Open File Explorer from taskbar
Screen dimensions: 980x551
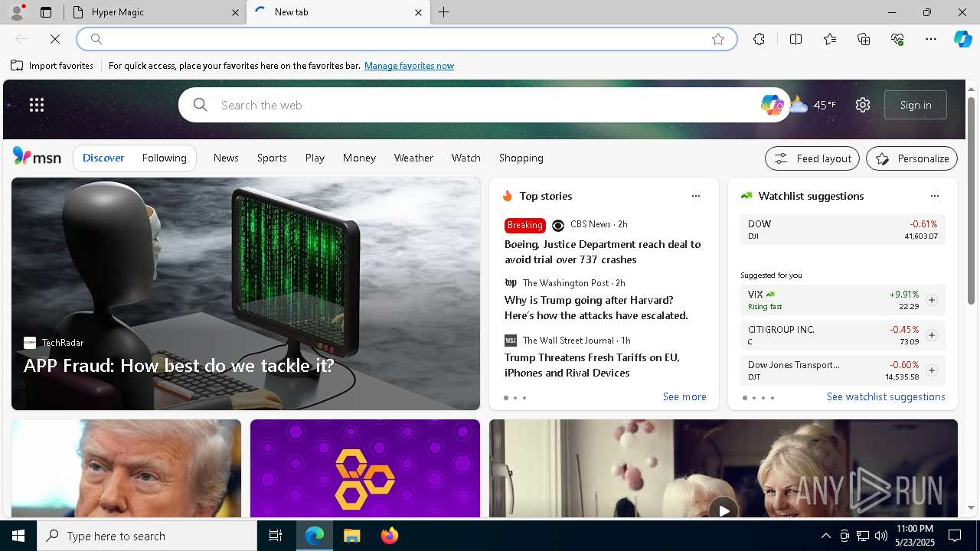(x=351, y=536)
